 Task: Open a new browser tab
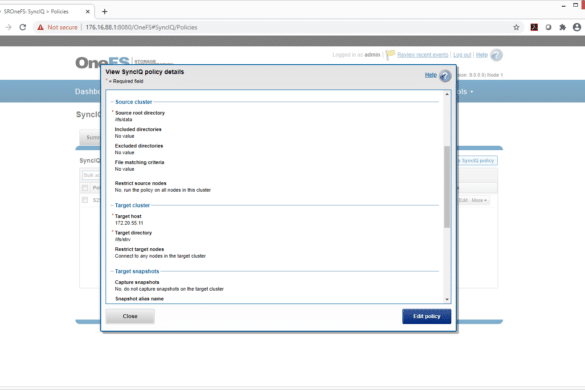(104, 12)
